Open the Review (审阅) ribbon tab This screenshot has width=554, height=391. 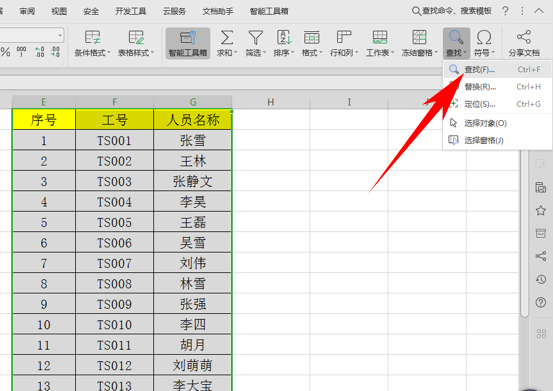[27, 11]
